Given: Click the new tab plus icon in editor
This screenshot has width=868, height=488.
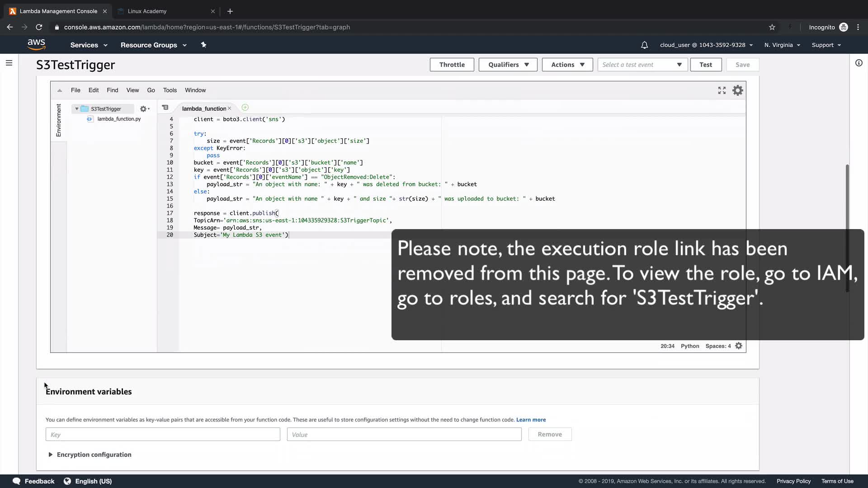Looking at the screenshot, I should click(245, 108).
